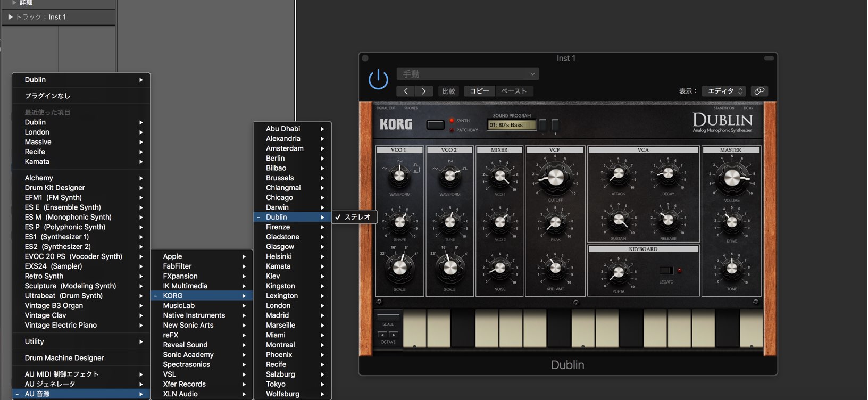Click the VCO 1 SCALE octave knob

399,268
